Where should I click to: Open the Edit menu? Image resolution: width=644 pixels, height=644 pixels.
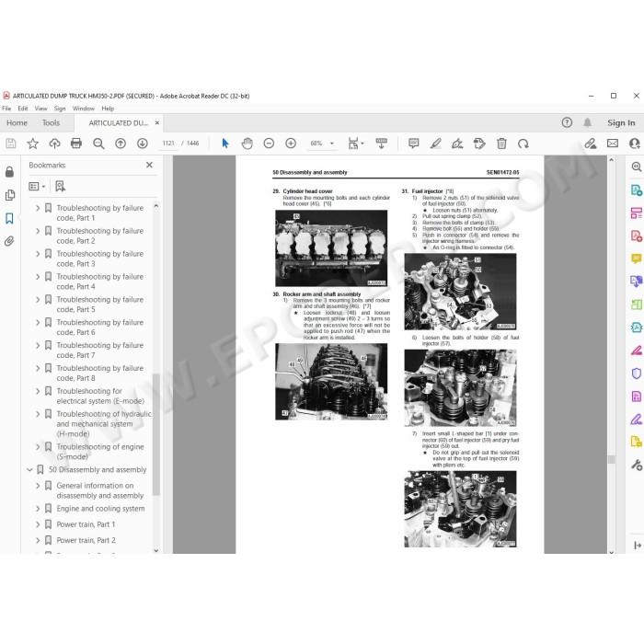click(x=23, y=109)
